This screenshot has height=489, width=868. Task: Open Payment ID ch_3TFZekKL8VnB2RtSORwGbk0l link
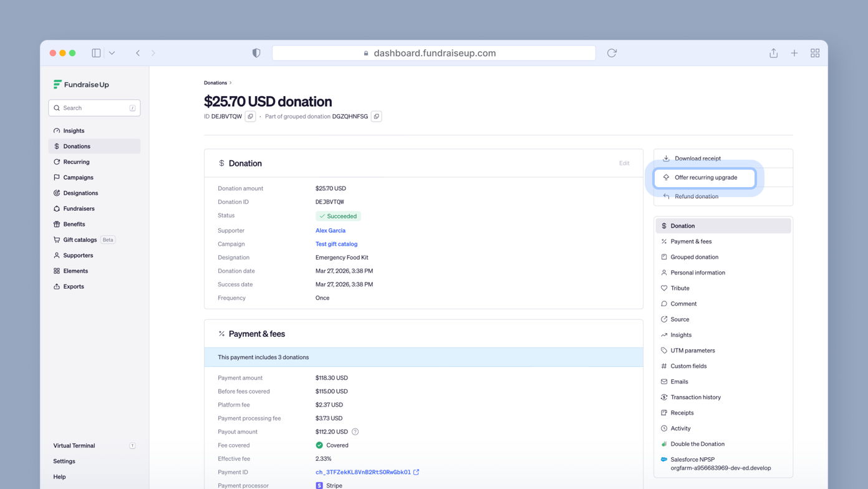363,472
